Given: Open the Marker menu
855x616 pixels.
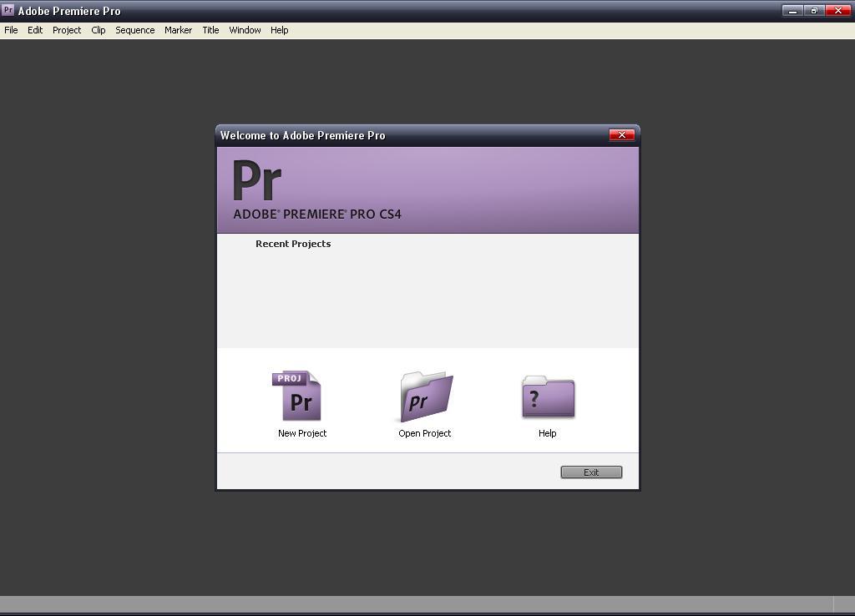Looking at the screenshot, I should (x=178, y=30).
